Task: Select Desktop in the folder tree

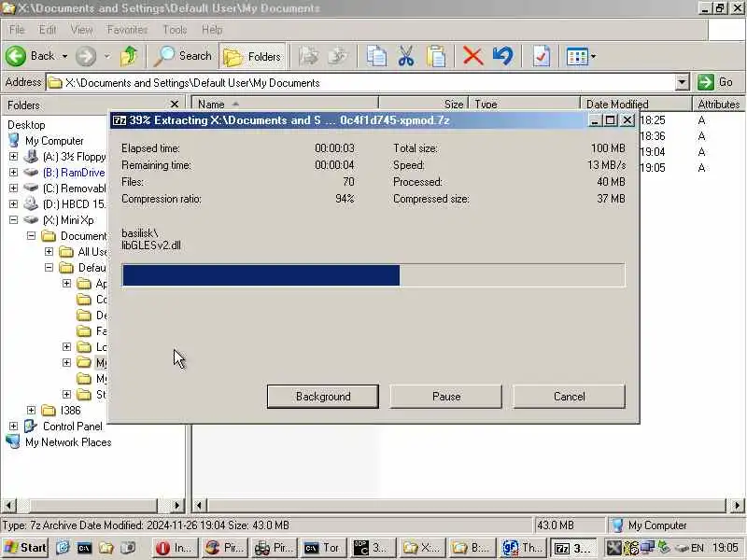Action: pos(26,125)
